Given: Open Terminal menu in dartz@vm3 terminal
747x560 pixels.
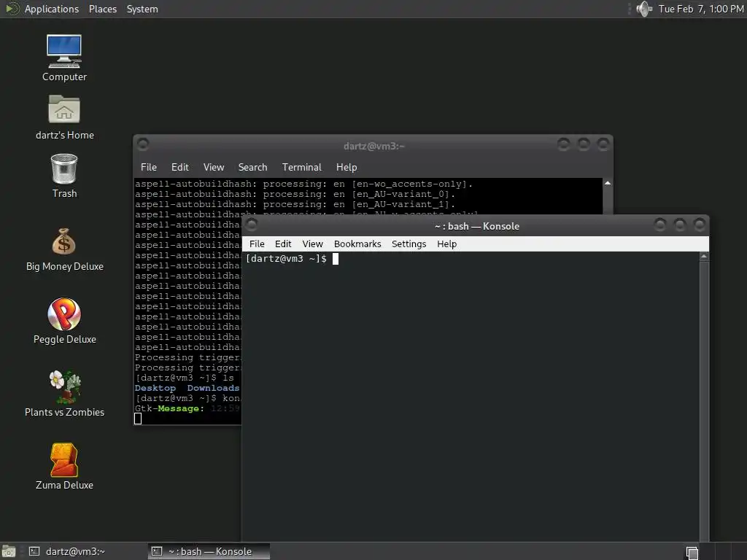Looking at the screenshot, I should tap(301, 167).
